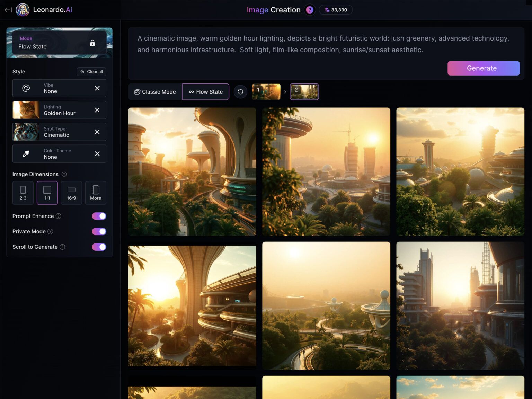532x399 pixels.
Task: Open the Shot Type Cinematic option
Action: point(59,132)
